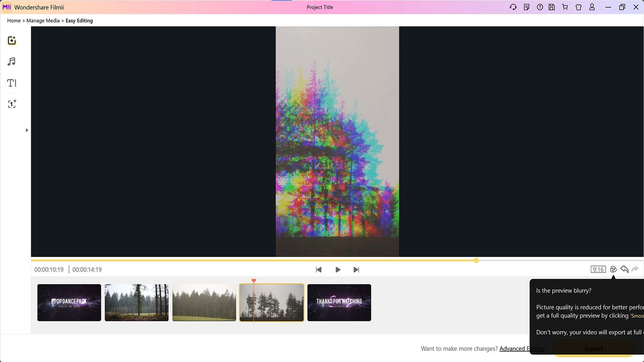This screenshot has width=644, height=362.
Task: Go to Home in the breadcrumb
Action: 14,21
